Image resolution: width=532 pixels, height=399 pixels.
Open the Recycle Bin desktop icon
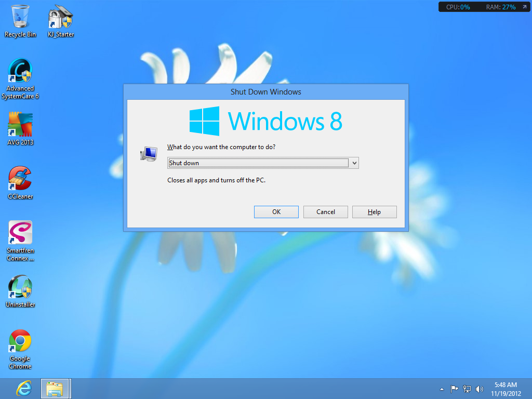tap(20, 21)
